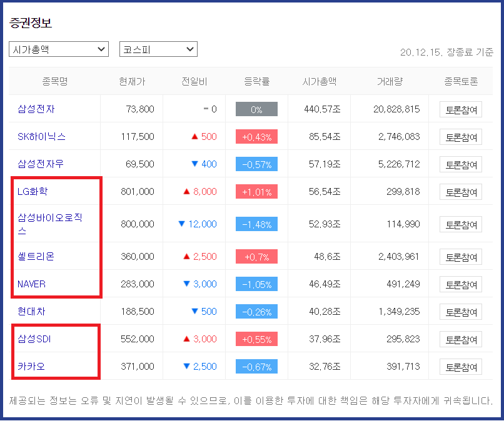The image size is (504, 421).
Task: Click the 전일비 column header
Action: (194, 81)
